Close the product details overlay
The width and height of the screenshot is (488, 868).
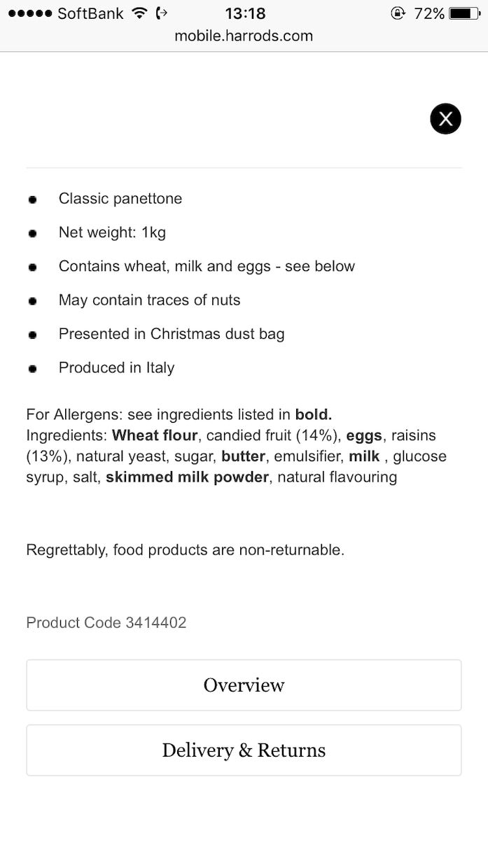pyautogui.click(x=445, y=118)
